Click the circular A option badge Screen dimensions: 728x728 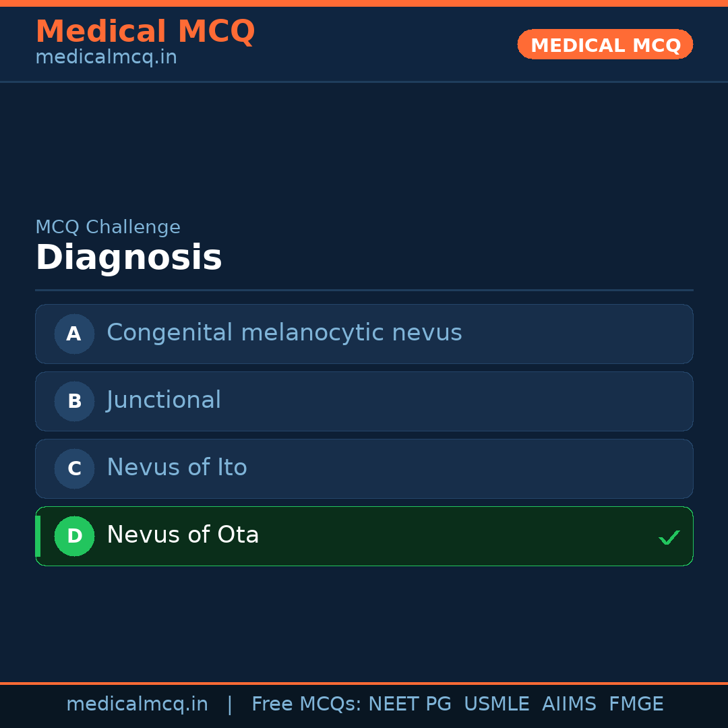74,334
